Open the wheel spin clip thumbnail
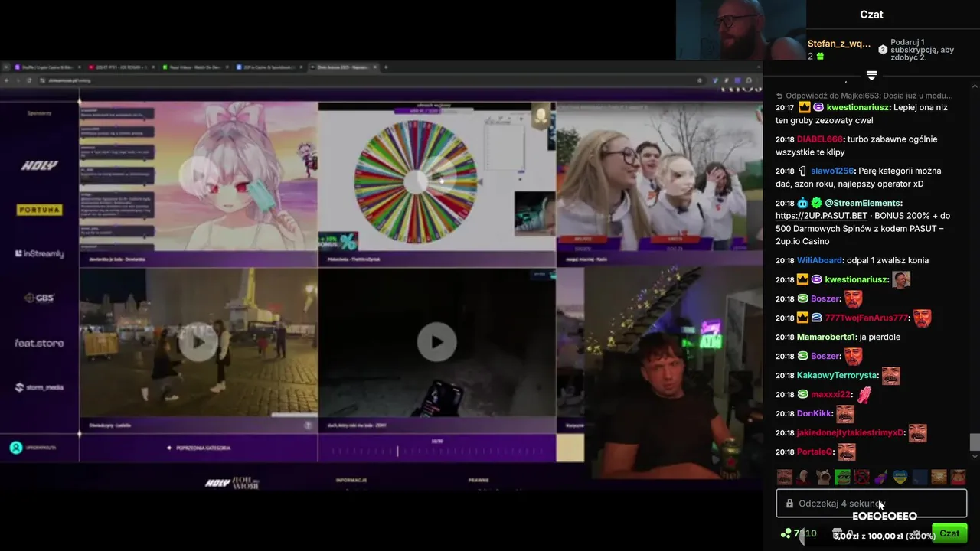The image size is (980, 551). pos(436,176)
